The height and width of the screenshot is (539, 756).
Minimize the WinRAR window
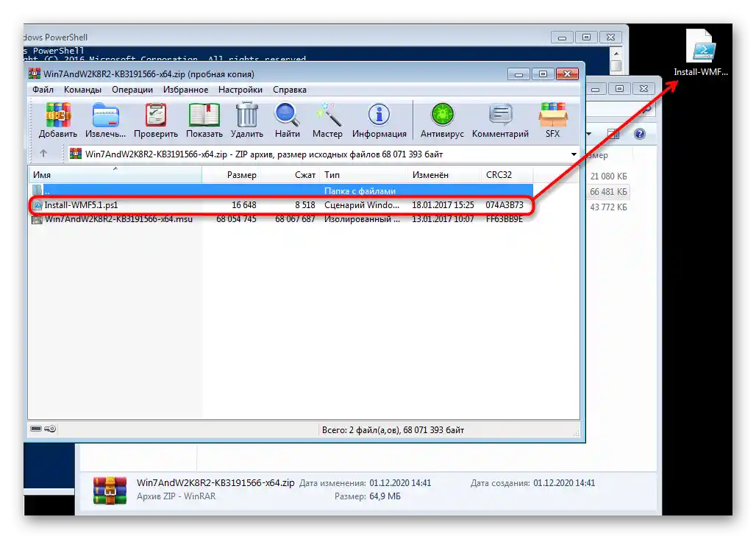(518, 74)
